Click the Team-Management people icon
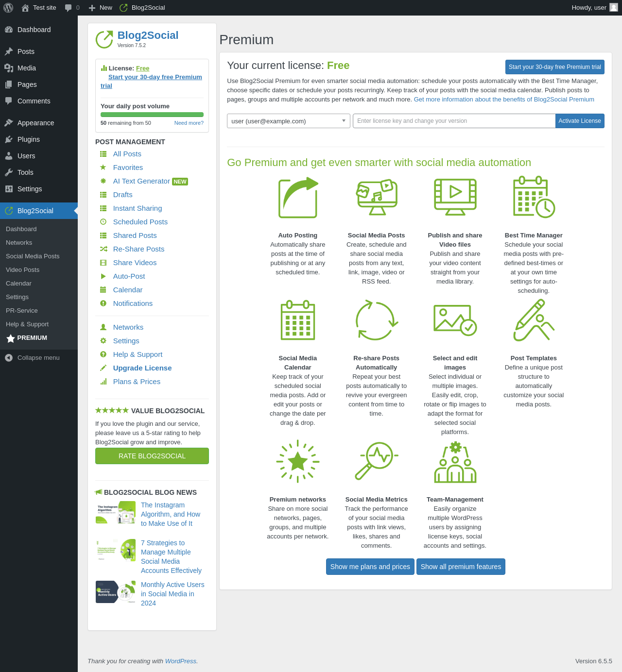 [x=455, y=462]
